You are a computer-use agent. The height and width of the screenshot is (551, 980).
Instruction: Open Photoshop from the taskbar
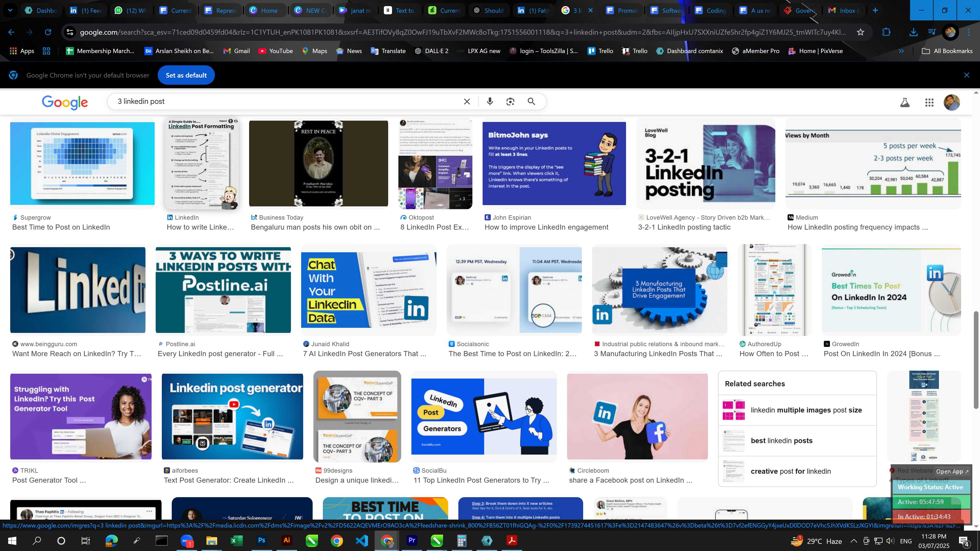coord(261,540)
